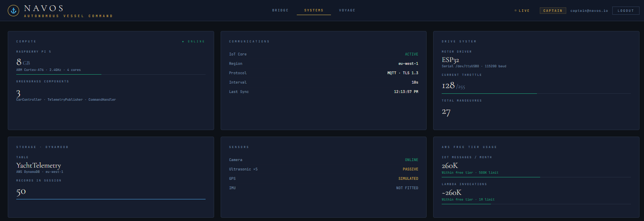Click the GPS SIMULATED status

pos(408,179)
